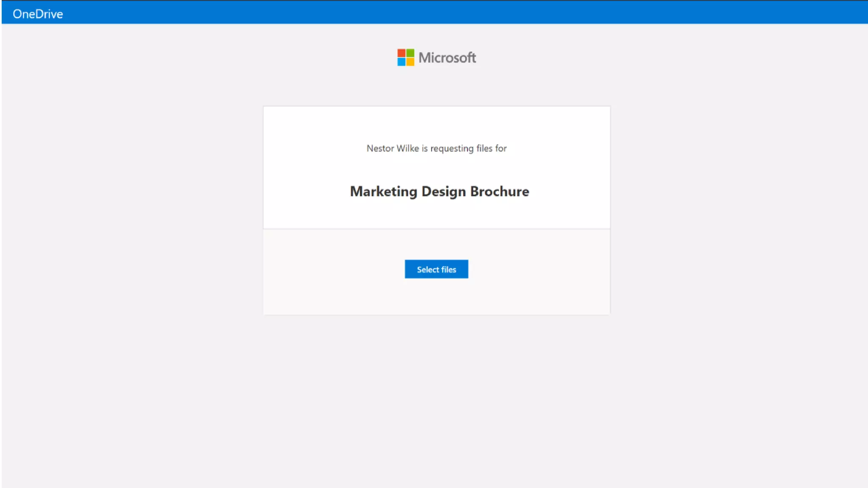The width and height of the screenshot is (868, 488).
Task: Click the Microsoft wordmark text
Action: [x=447, y=58]
